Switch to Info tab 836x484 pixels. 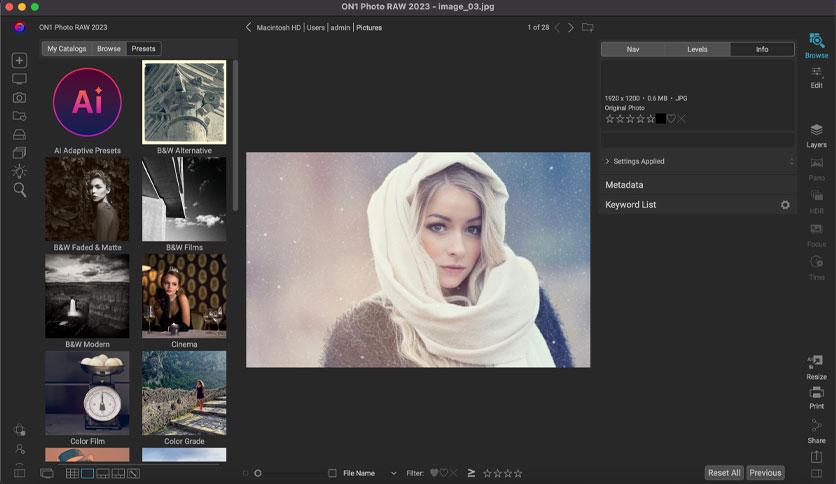(762, 49)
